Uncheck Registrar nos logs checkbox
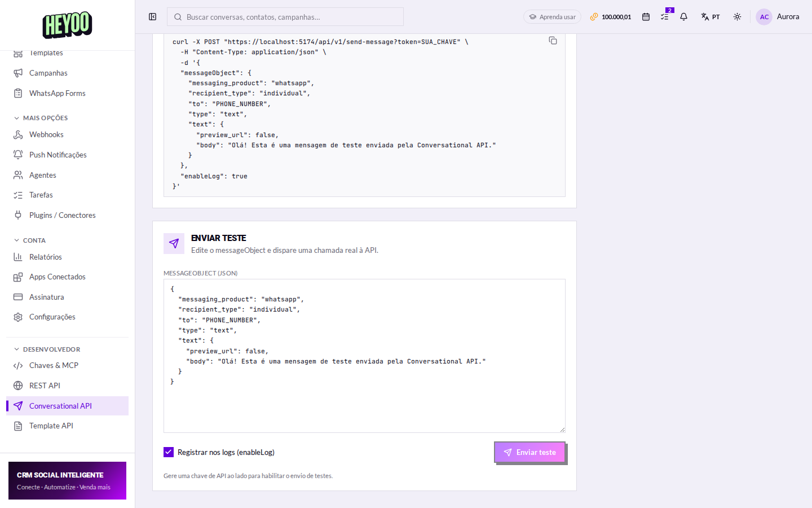Screen dimensions: 812x508 click(169, 452)
